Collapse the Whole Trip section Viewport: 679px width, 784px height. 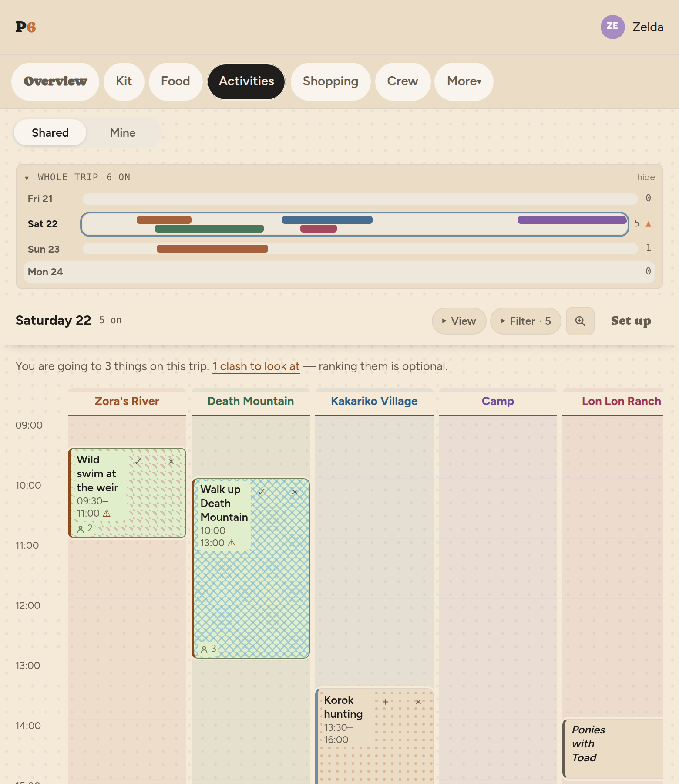27,178
